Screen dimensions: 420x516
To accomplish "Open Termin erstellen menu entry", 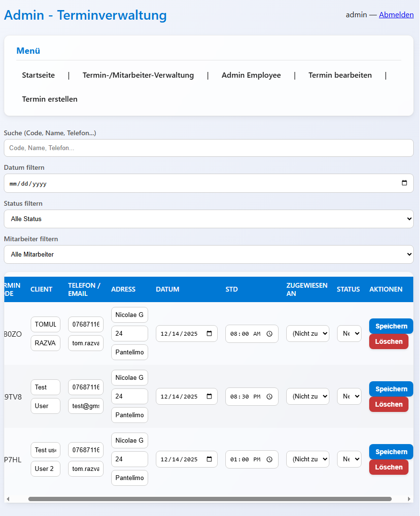I will 51,99.
